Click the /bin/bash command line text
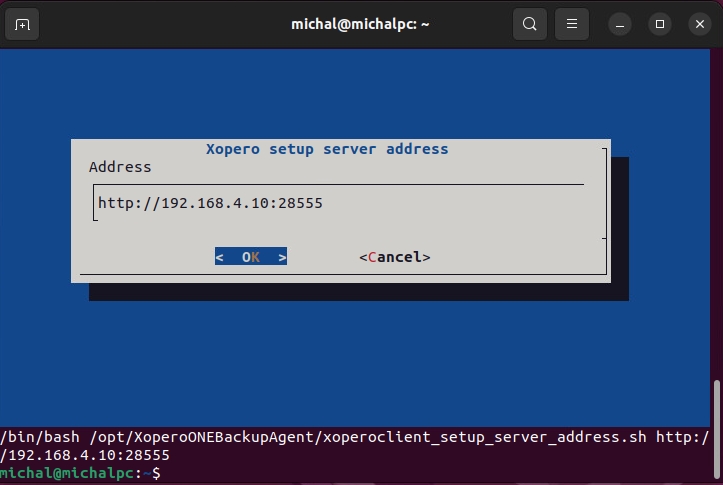Image resolution: width=723 pixels, height=485 pixels. (x=300, y=438)
